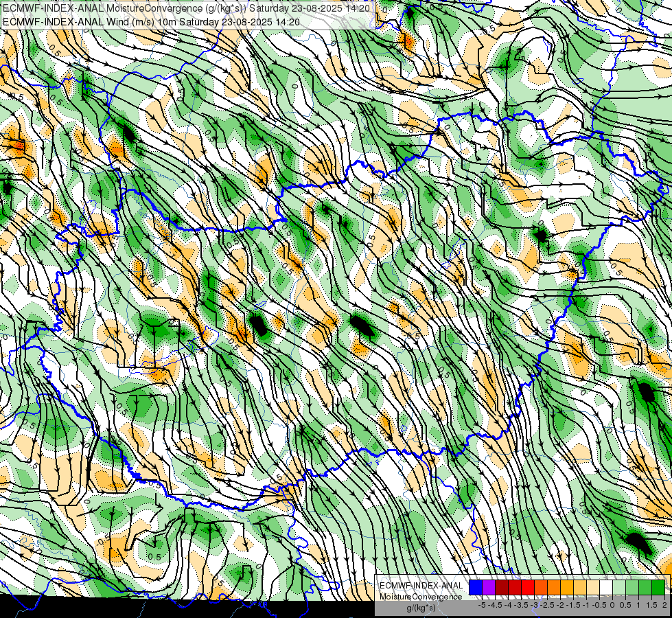The height and width of the screenshot is (618, 672).
Task: Click the legend's g/(kg*s) unit text
Action: pos(421,608)
